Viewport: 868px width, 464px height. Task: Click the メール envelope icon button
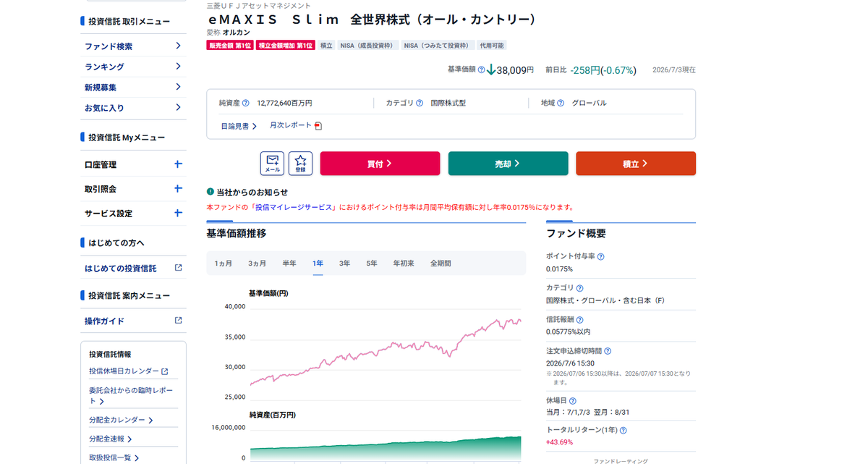coord(272,163)
